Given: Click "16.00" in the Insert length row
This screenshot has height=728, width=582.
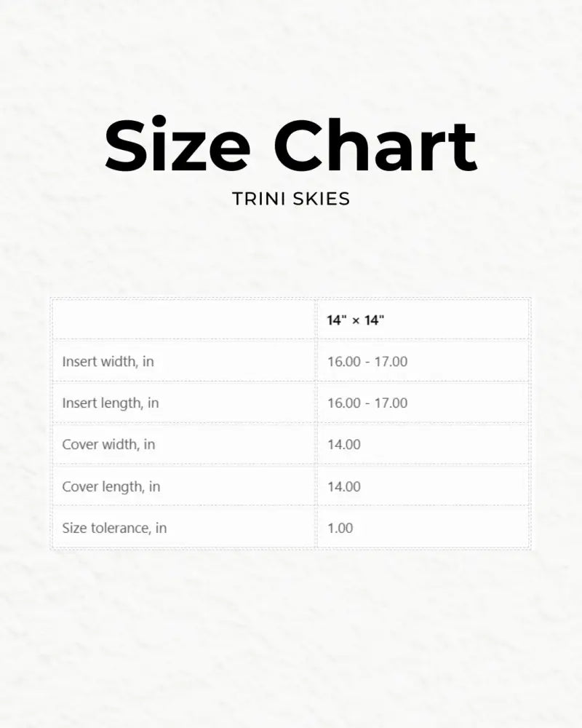Looking at the screenshot, I should click(x=343, y=403).
